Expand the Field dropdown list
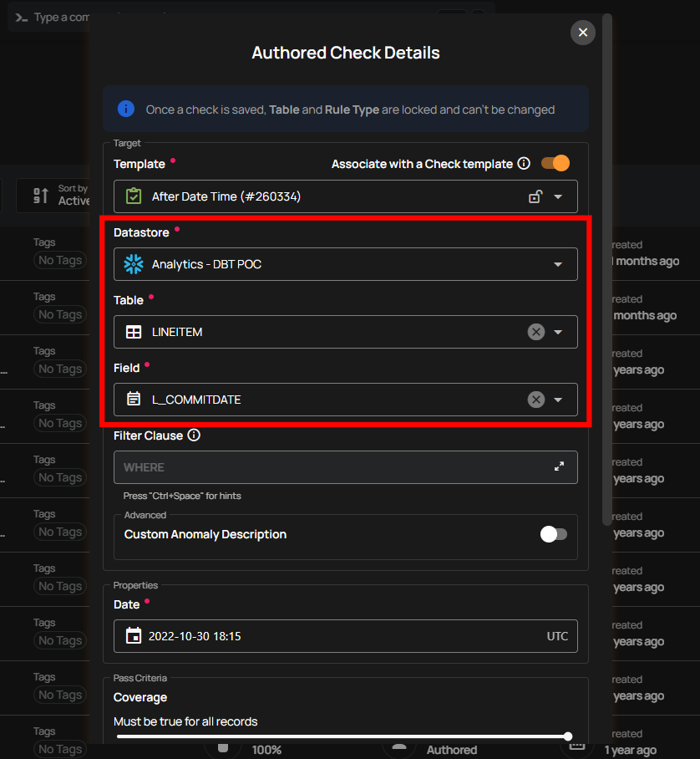 point(559,400)
